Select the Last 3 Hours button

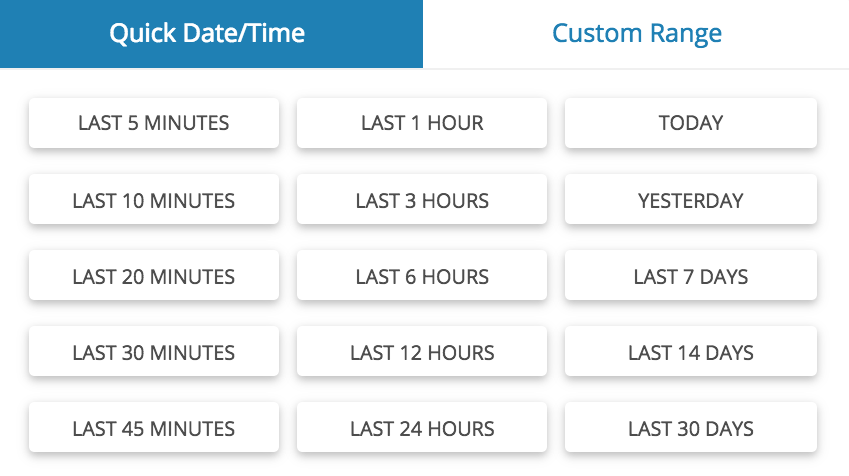[422, 199]
